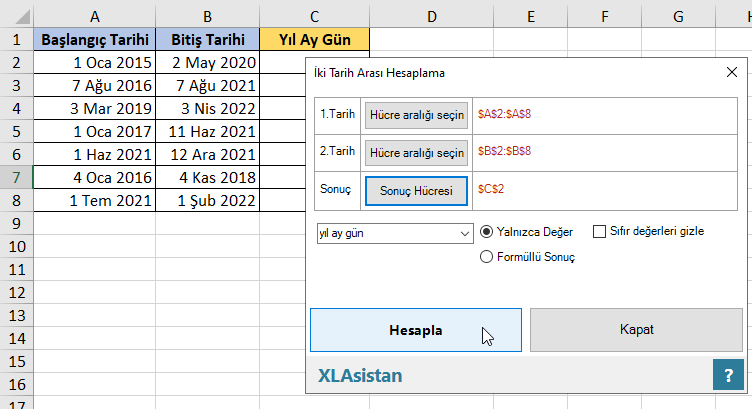Screen dimensions: 752x409
Task: Select row 8 header
Action: coord(16,200)
